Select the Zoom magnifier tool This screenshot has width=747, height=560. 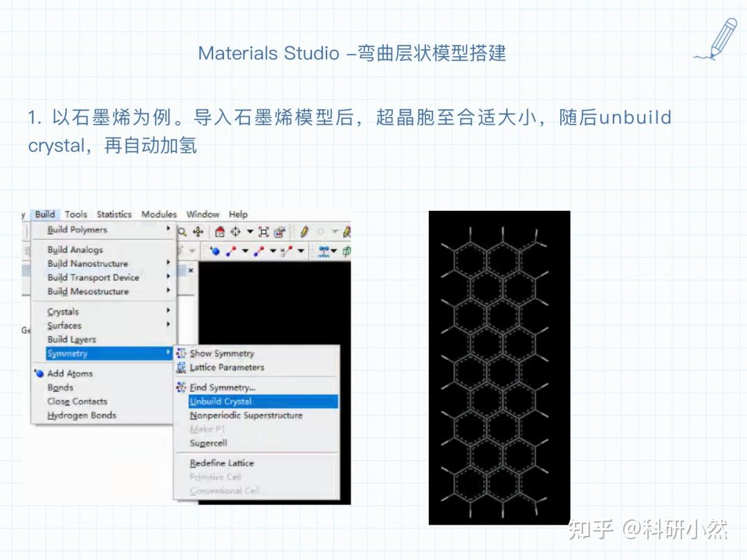[x=183, y=231]
